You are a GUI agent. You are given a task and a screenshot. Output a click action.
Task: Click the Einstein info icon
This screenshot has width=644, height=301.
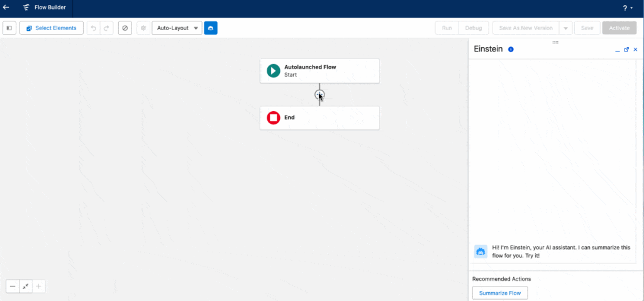point(511,50)
